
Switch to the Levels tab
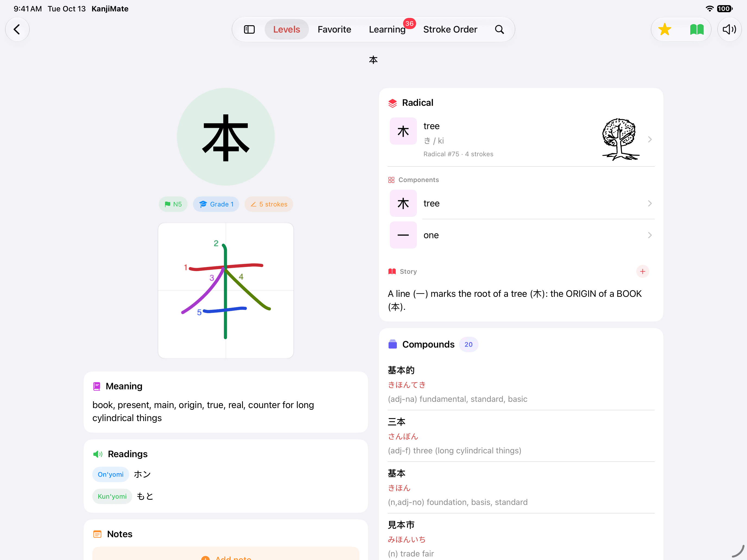pyautogui.click(x=286, y=29)
